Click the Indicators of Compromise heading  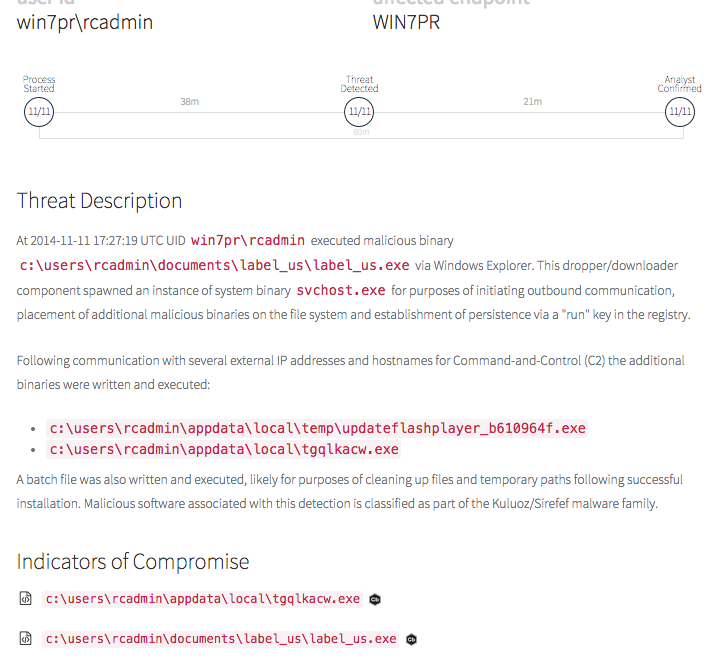[x=133, y=561]
